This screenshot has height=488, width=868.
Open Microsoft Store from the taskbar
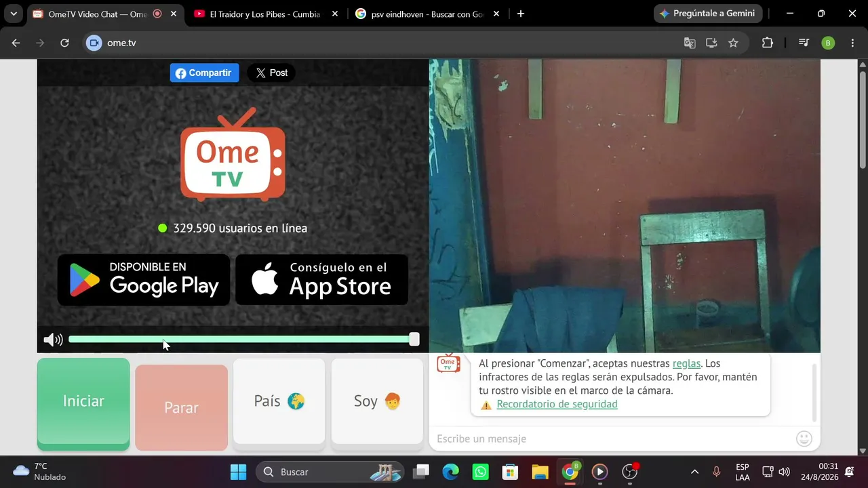click(x=510, y=472)
